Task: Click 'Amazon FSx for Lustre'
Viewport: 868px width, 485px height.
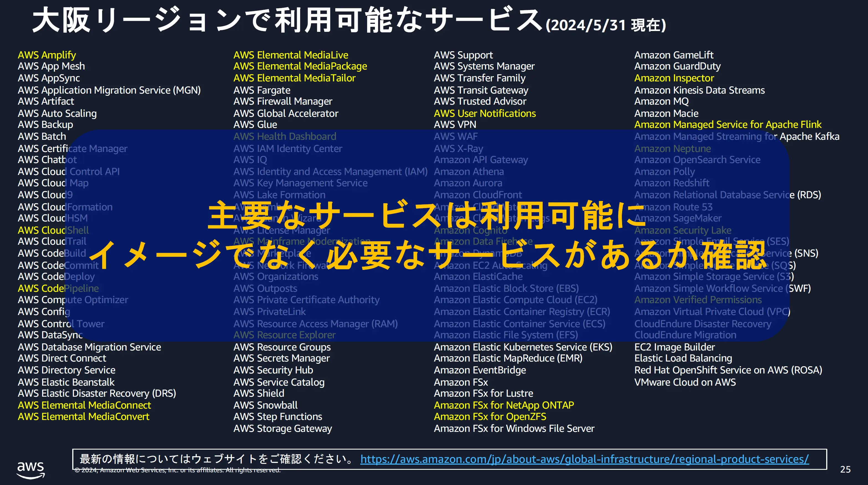Action: point(483,393)
